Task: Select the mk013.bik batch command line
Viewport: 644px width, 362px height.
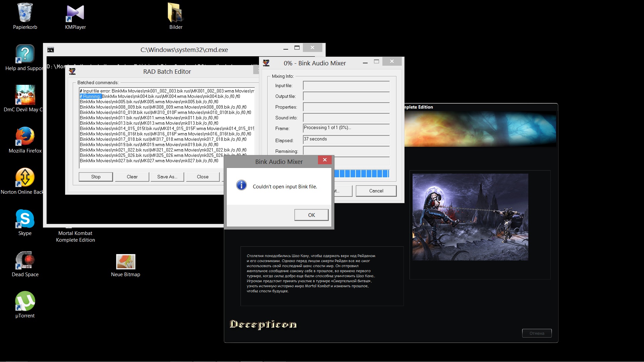Action: [149, 123]
